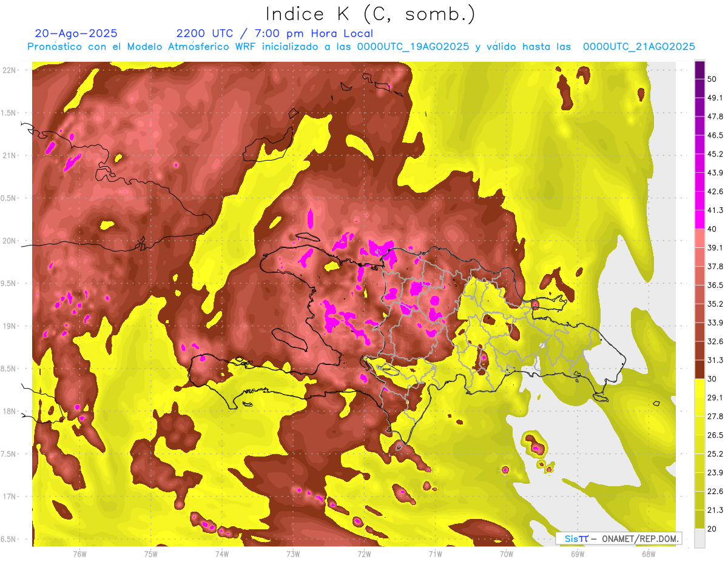Click the '76W' longitude label
The height and width of the screenshot is (562, 728).
(79, 554)
